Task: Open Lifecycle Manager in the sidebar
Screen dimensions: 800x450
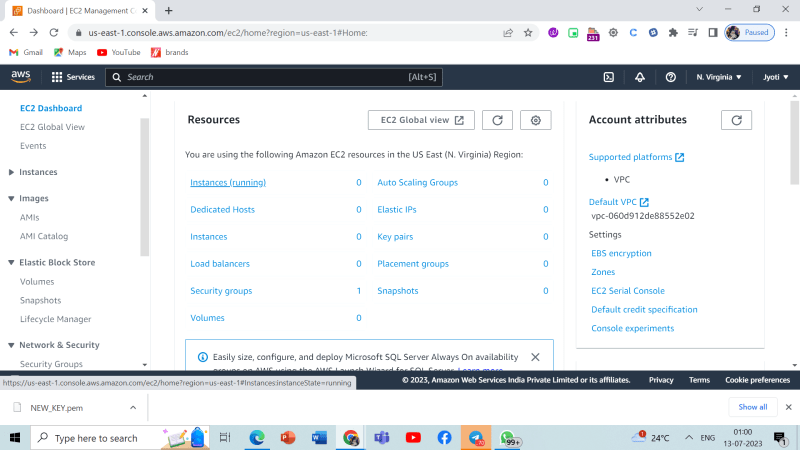Action: click(x=56, y=319)
